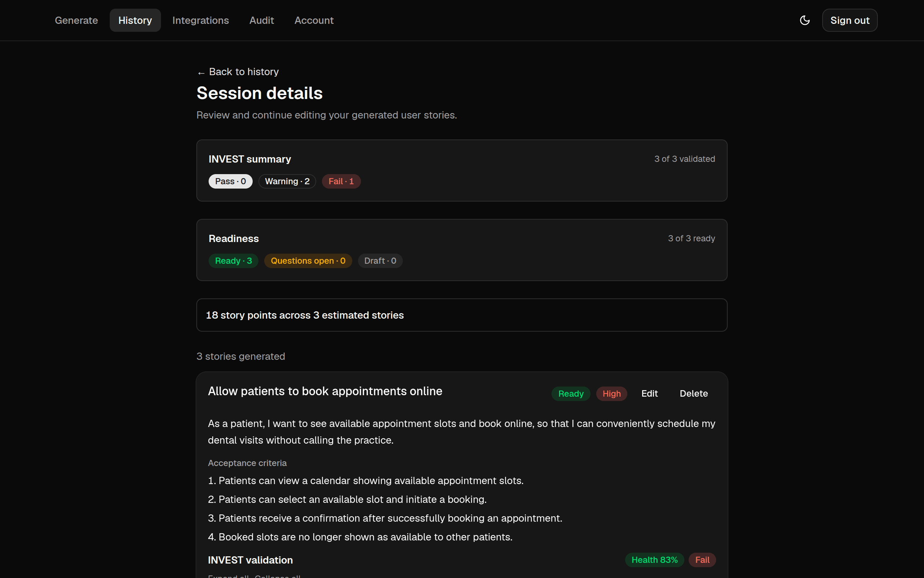Click the '3 stories generated' label
Image resolution: width=924 pixels, height=578 pixels.
click(x=240, y=356)
